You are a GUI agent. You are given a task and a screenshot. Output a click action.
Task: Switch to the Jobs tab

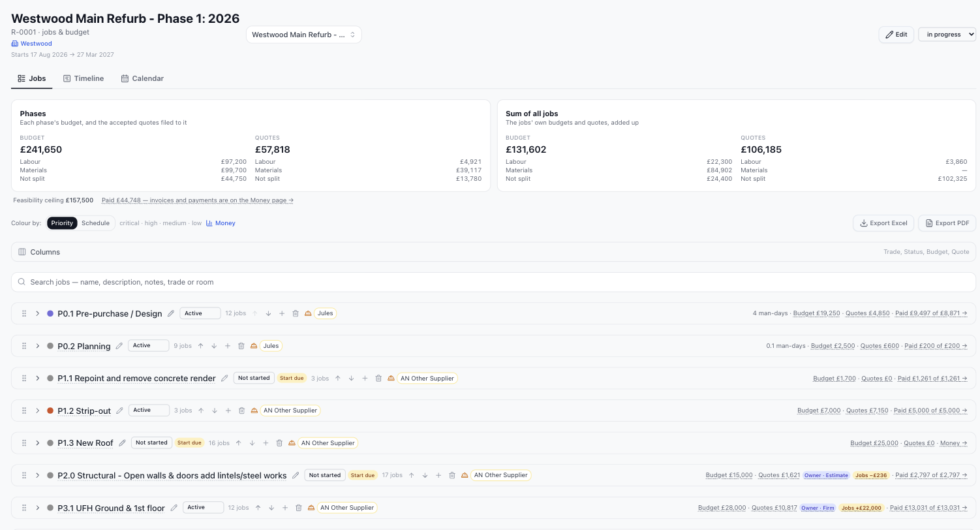[32, 78]
